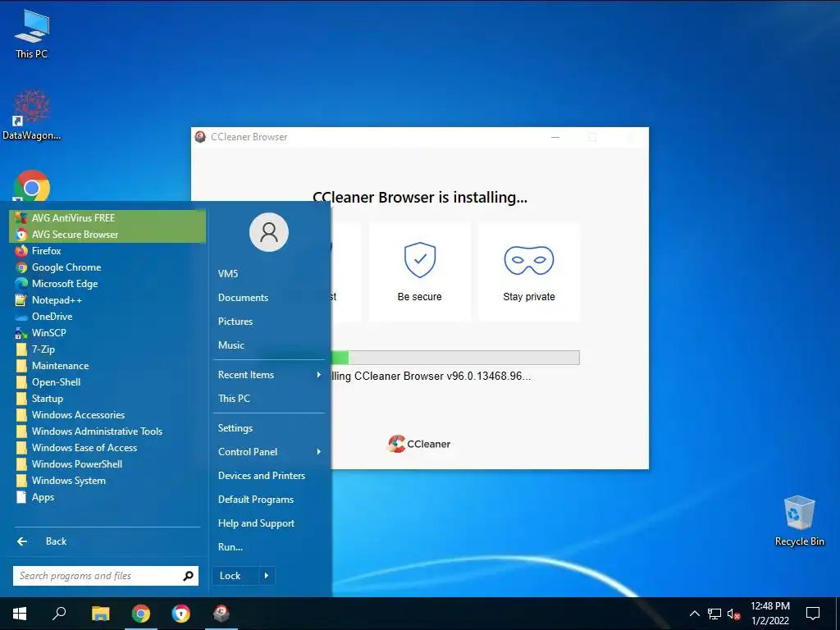Open Apps entry in start menu
This screenshot has width=840, height=630.
(x=107, y=497)
